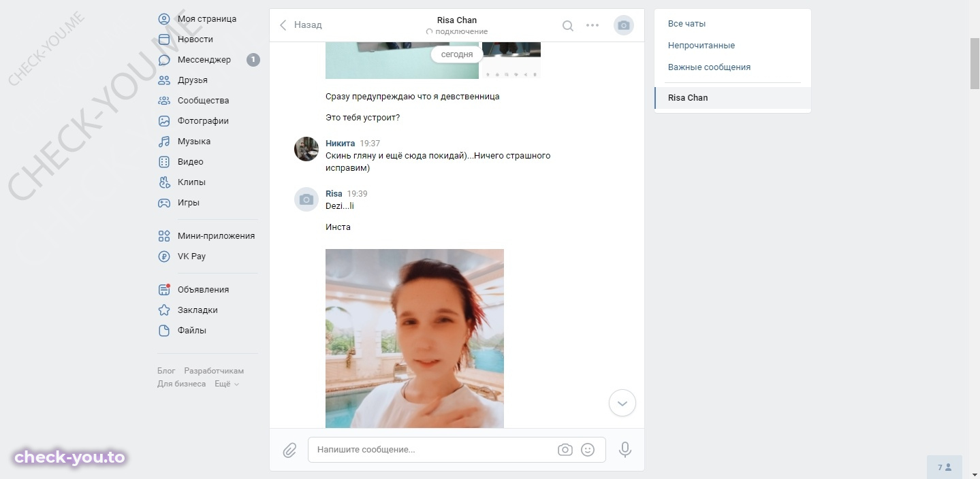Select message Это тебя устроит?
980x479 pixels.
click(x=363, y=118)
